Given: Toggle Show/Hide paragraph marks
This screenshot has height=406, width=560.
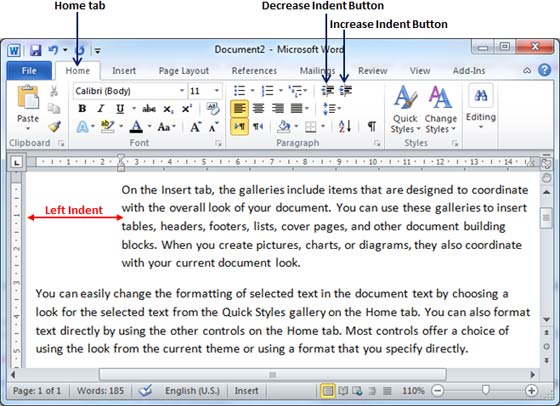Looking at the screenshot, I should pos(371,126).
